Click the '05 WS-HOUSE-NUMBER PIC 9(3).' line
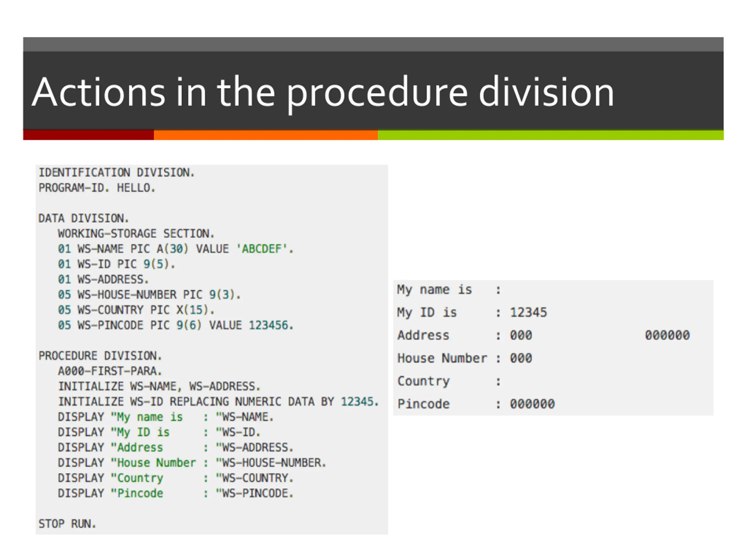The width and height of the screenshot is (747, 560). (149, 295)
